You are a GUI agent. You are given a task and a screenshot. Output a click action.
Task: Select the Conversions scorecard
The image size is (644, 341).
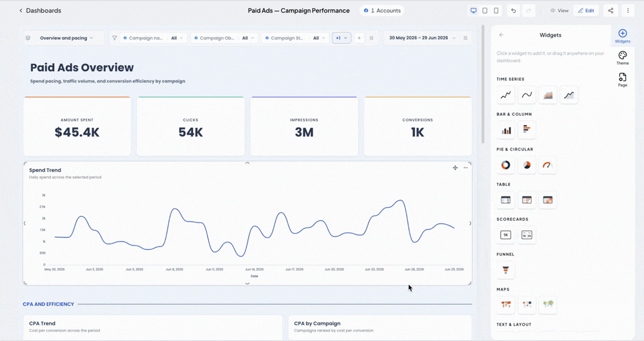[418, 126]
